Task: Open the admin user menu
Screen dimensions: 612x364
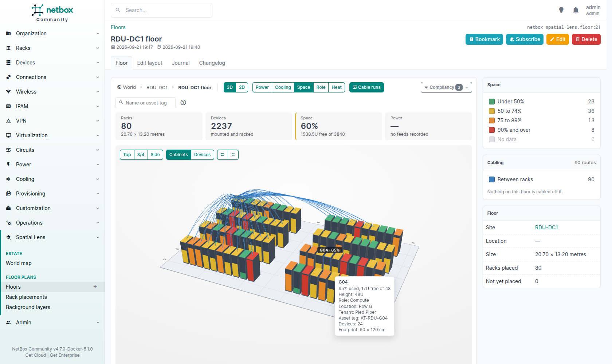Action: coord(593,10)
